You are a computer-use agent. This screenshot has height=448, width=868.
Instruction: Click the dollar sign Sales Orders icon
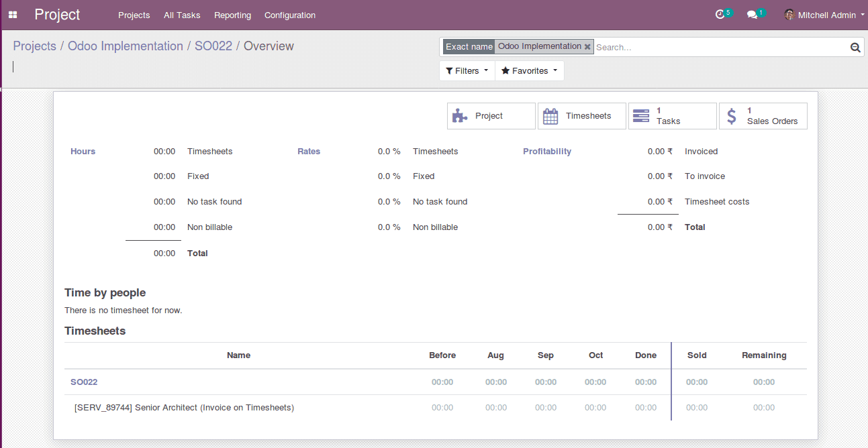(x=732, y=116)
